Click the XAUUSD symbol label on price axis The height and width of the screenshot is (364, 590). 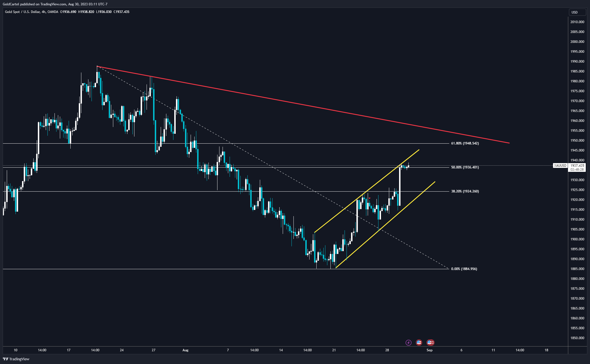(560, 166)
